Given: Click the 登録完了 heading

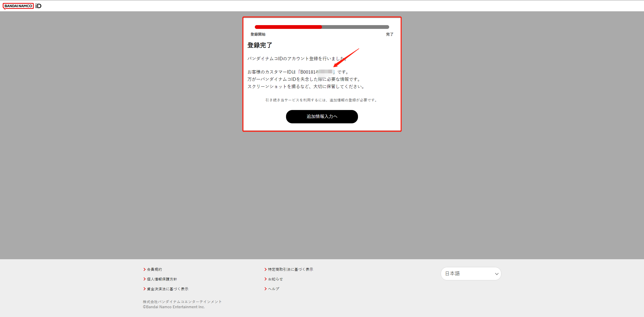Looking at the screenshot, I should click(260, 45).
